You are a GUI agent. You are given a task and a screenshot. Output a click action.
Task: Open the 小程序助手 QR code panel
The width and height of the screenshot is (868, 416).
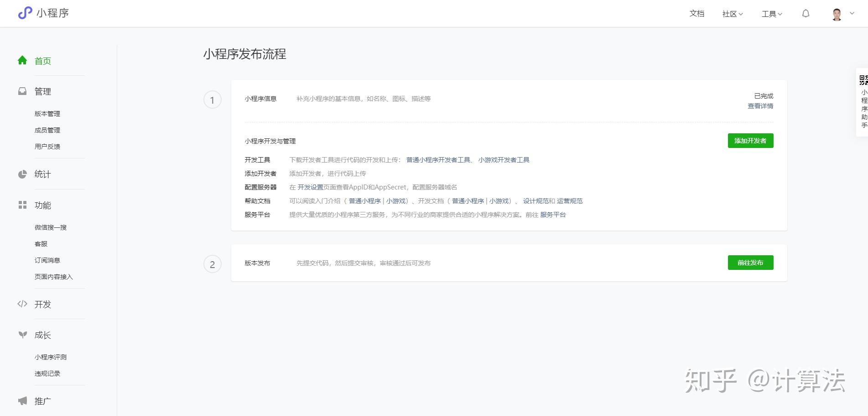pyautogui.click(x=863, y=102)
